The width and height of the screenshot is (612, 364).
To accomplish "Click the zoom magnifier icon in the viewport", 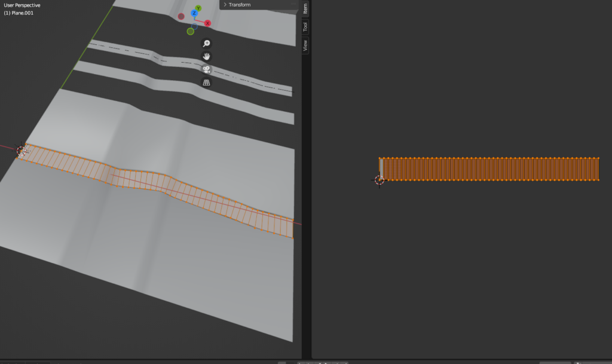I will tap(206, 44).
